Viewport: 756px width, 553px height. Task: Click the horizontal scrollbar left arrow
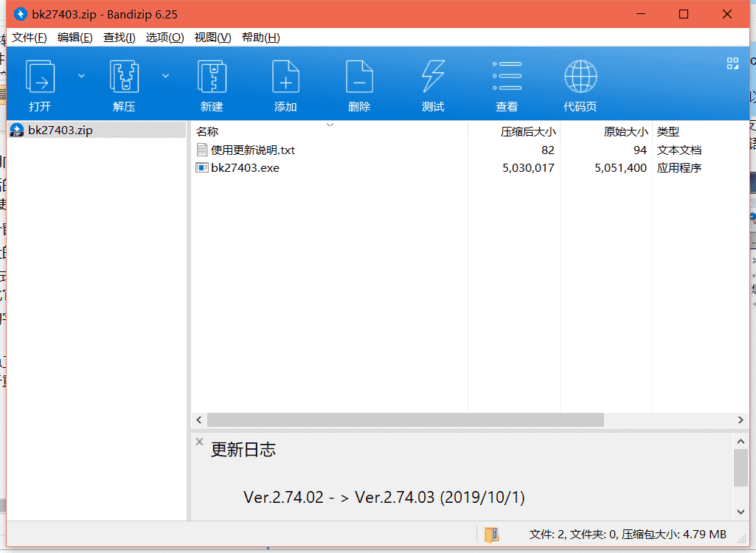click(199, 420)
